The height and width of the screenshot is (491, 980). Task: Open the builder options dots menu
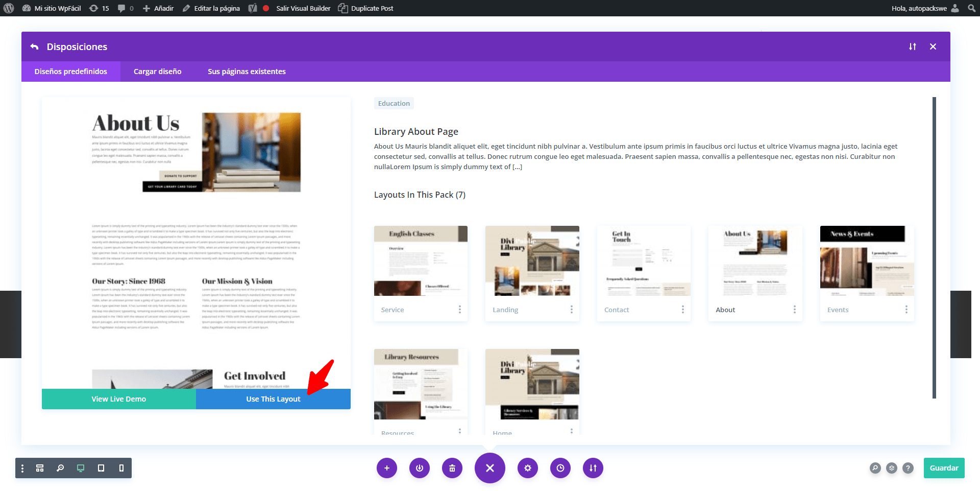(22, 468)
